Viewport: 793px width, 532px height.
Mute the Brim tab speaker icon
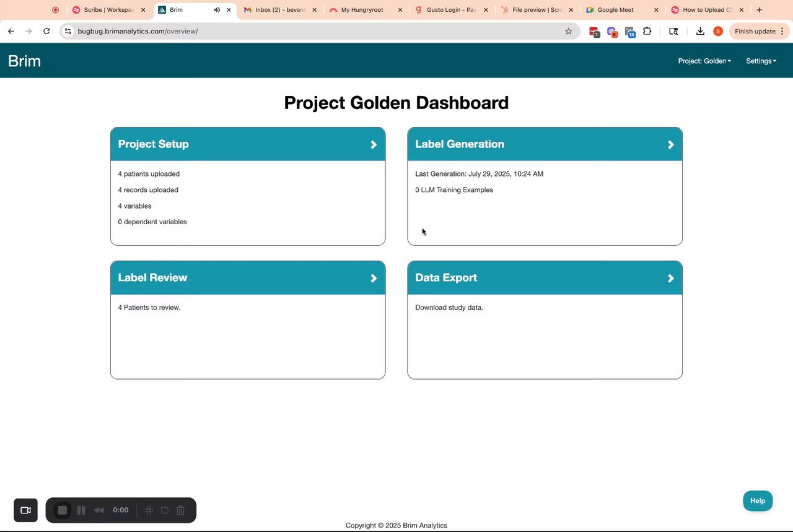(x=217, y=10)
